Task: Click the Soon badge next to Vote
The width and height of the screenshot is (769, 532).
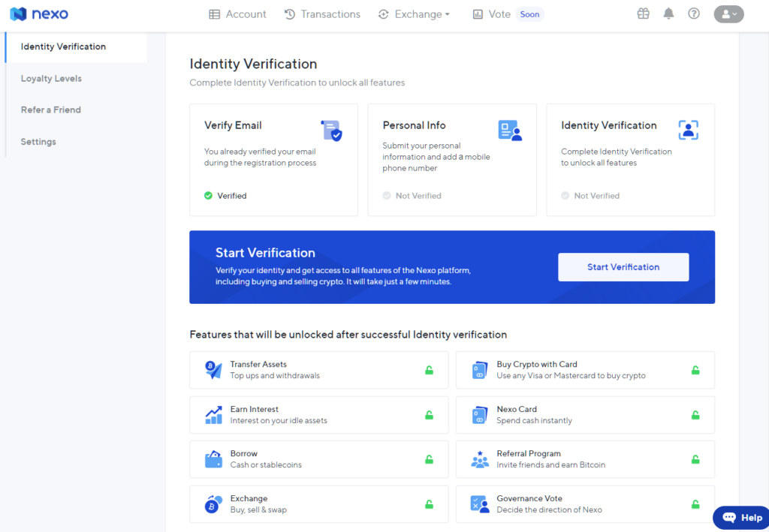Action: 529,14
